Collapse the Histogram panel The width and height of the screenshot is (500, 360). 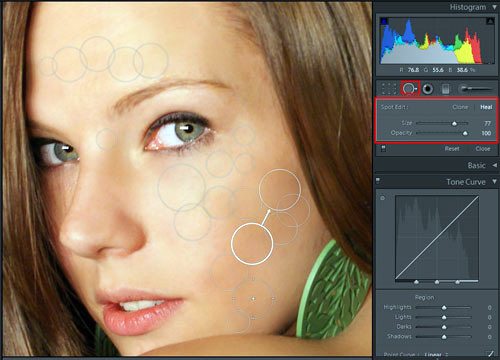(495, 7)
